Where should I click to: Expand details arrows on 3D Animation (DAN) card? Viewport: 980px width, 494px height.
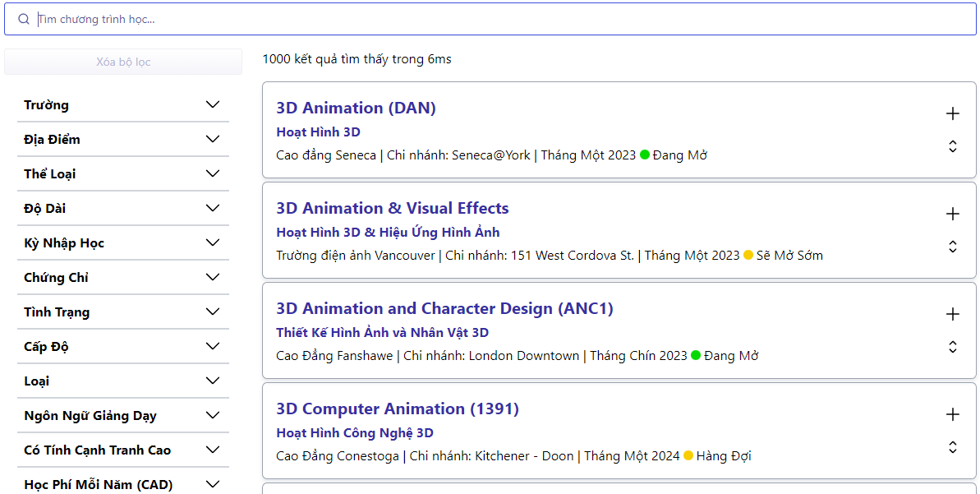pyautogui.click(x=953, y=146)
